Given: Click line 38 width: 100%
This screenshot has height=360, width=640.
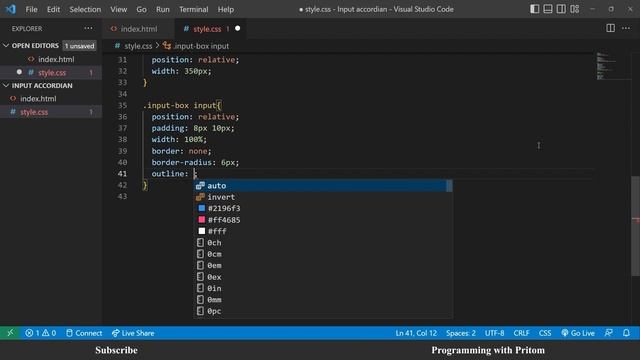Looking at the screenshot, I should [x=179, y=140].
